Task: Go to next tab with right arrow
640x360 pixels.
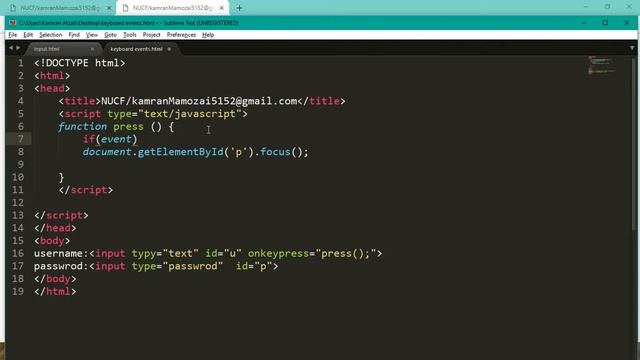Action: click(18, 48)
